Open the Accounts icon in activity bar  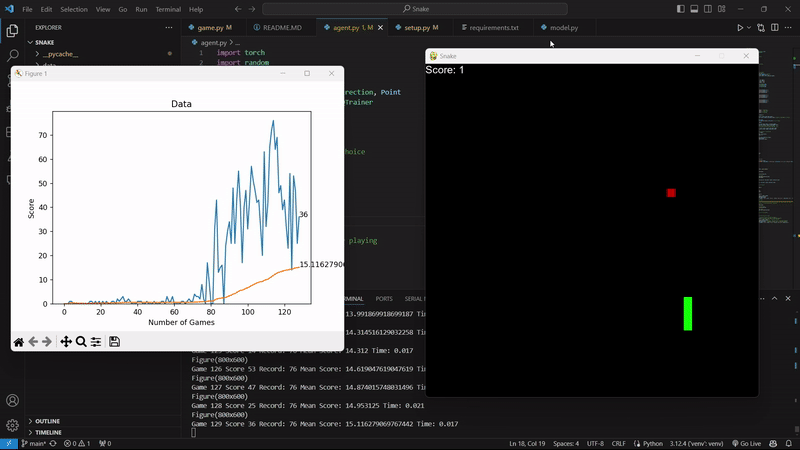[x=13, y=400]
